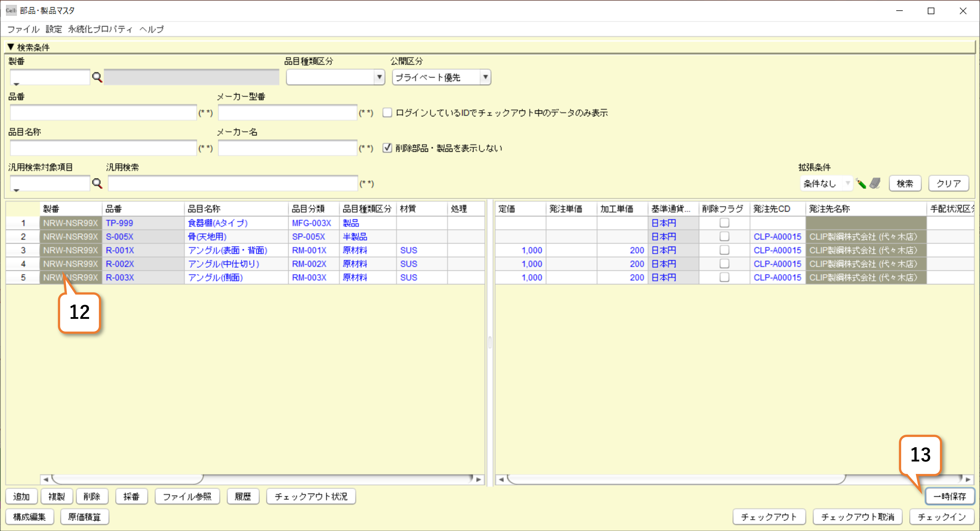This screenshot has width=980, height=531.
Task: Click the 採番 button
Action: (x=131, y=496)
